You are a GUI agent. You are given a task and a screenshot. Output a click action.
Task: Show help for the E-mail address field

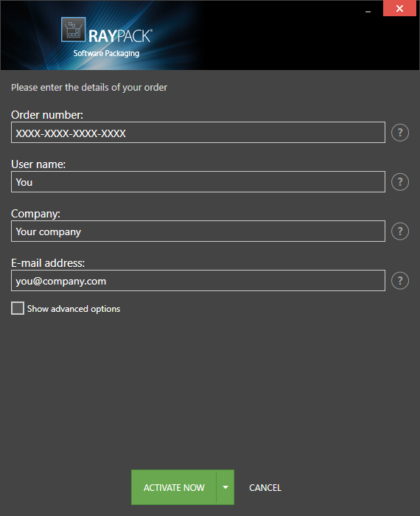click(x=400, y=281)
